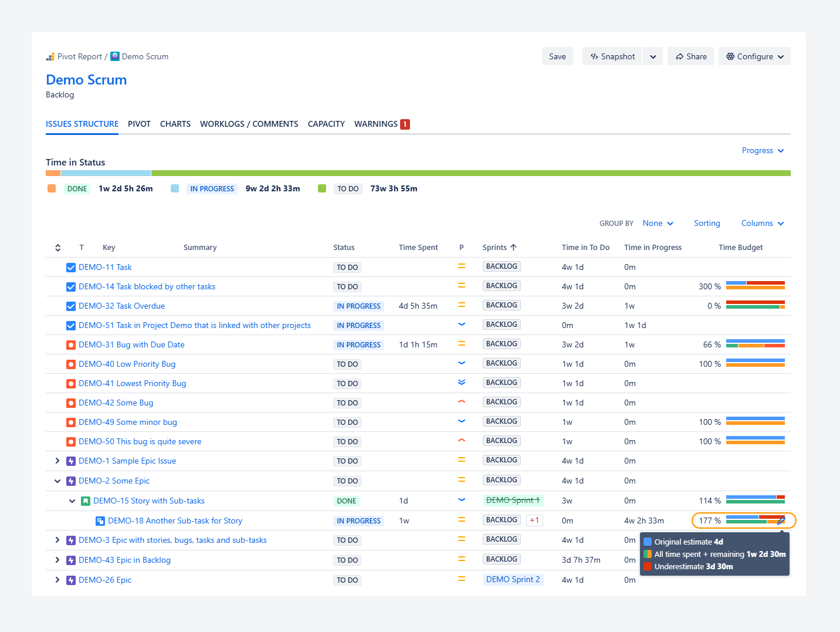The height and width of the screenshot is (632, 840).
Task: Click the DONE status badge of DEMO-15
Action: point(347,501)
